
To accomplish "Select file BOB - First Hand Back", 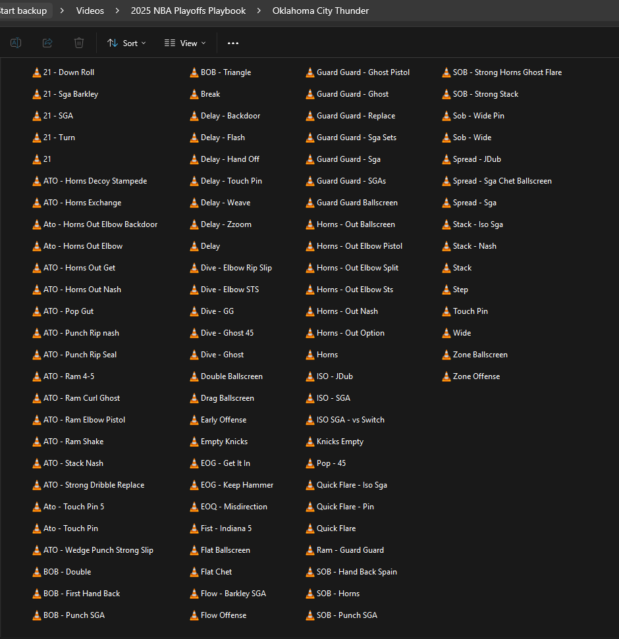I will 76,593.
